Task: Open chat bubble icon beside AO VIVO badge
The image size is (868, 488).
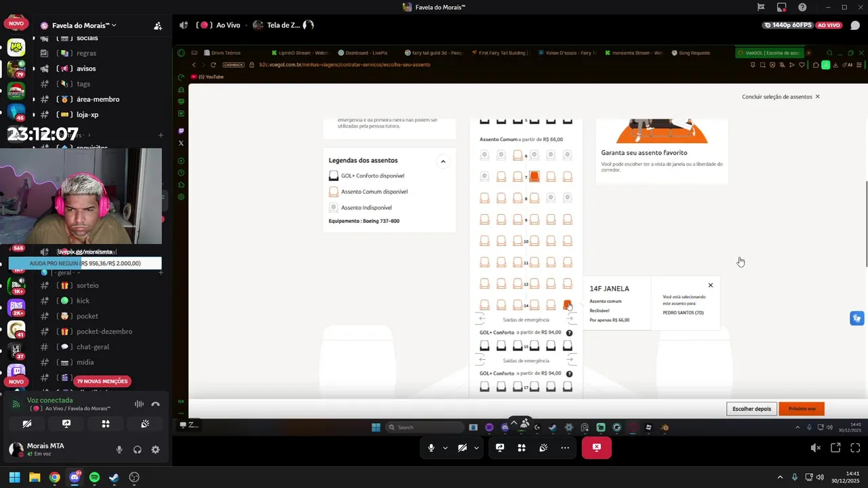Action: click(x=855, y=25)
